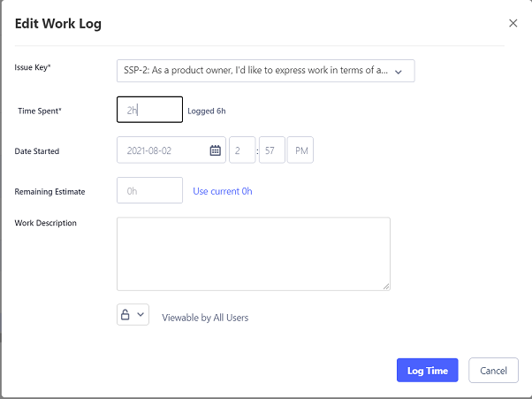Click the 'Viewable by All Users' label
The width and height of the screenshot is (532, 399).
pos(205,318)
